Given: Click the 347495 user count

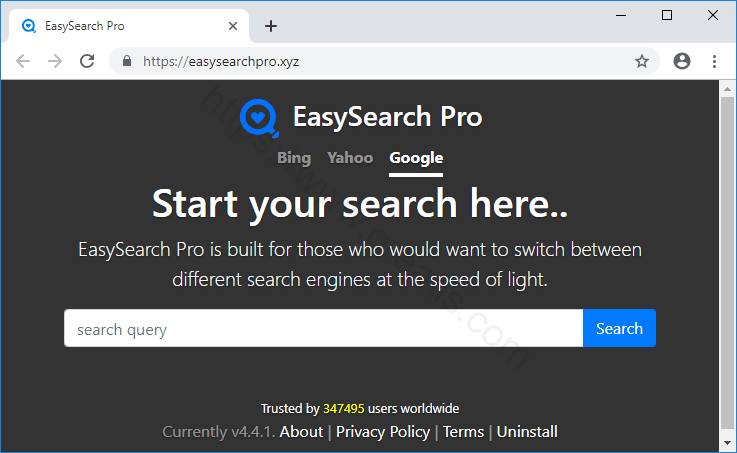Looking at the screenshot, I should 344,408.
